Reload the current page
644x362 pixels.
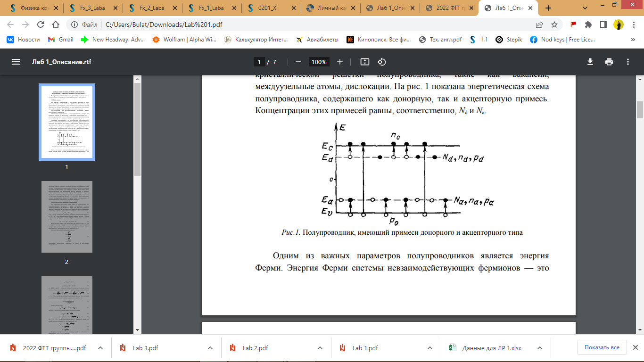pyautogui.click(x=41, y=25)
